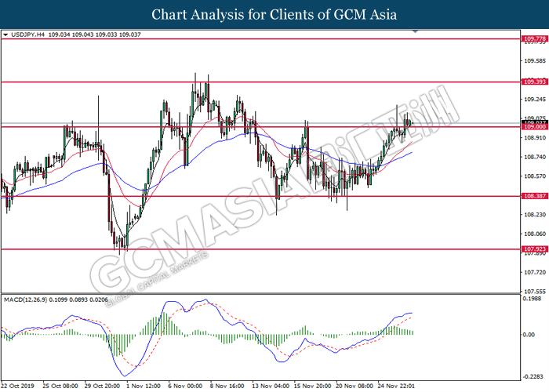The height and width of the screenshot is (392, 549).
Task: Click the 108.570 price axis value
Action: [x=535, y=176]
